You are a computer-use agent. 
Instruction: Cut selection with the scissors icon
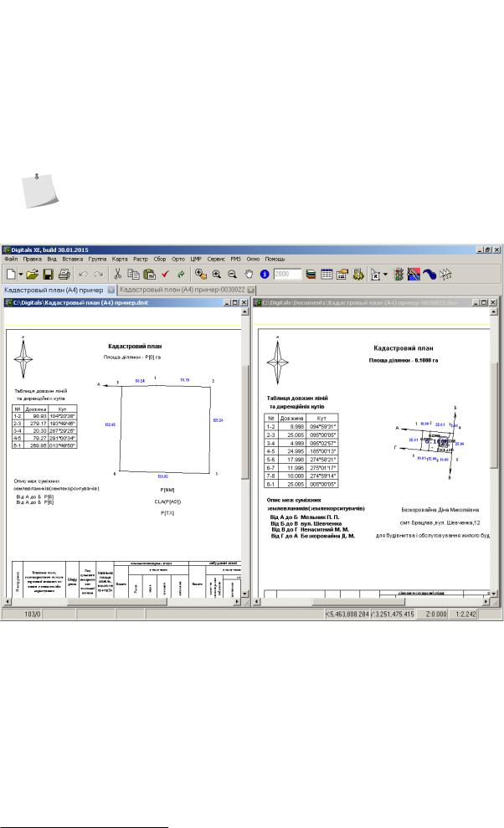coord(117,274)
